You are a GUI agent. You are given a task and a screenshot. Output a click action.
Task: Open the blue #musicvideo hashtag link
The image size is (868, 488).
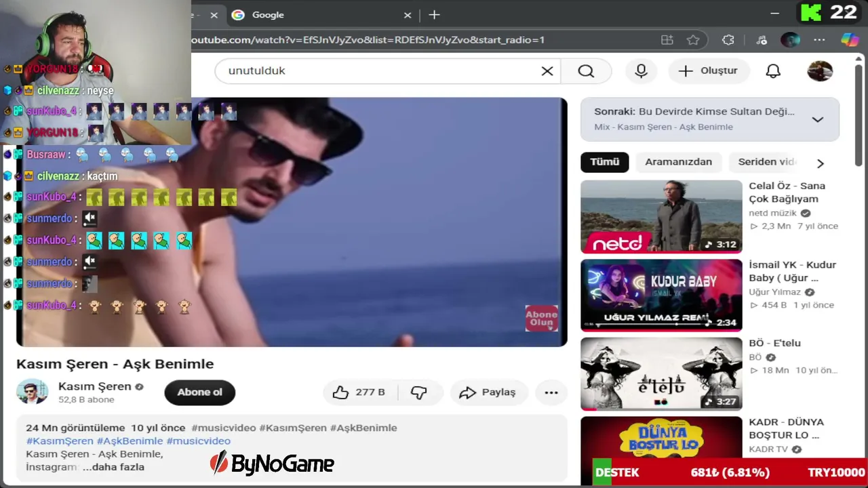198,441
